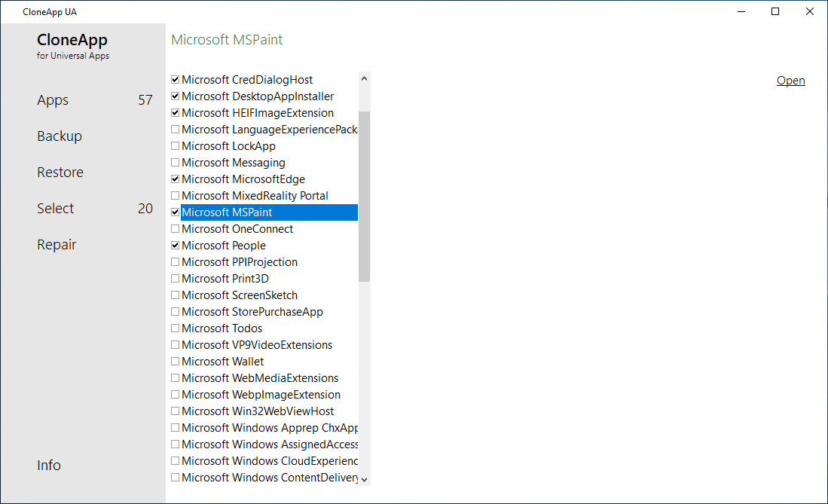Maximize the CloneApp UA window

[775, 11]
